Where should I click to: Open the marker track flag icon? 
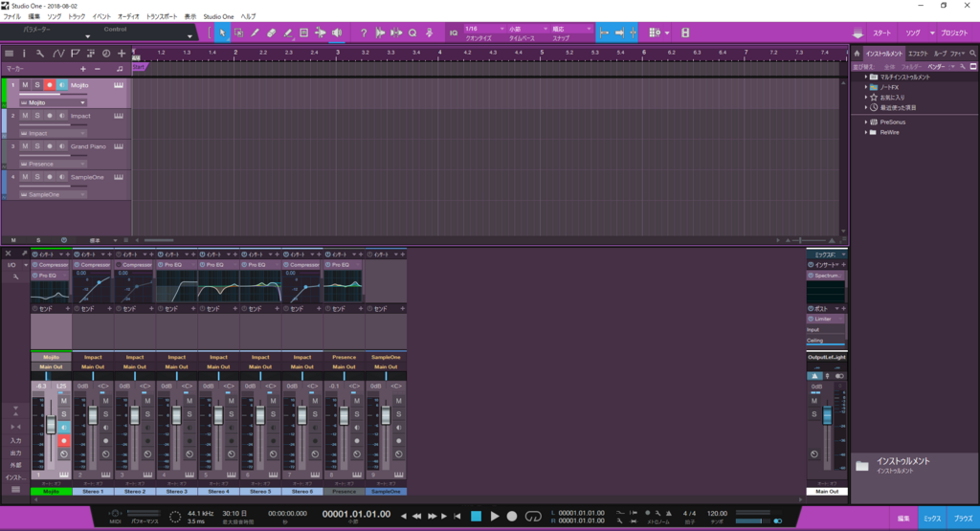click(75, 54)
